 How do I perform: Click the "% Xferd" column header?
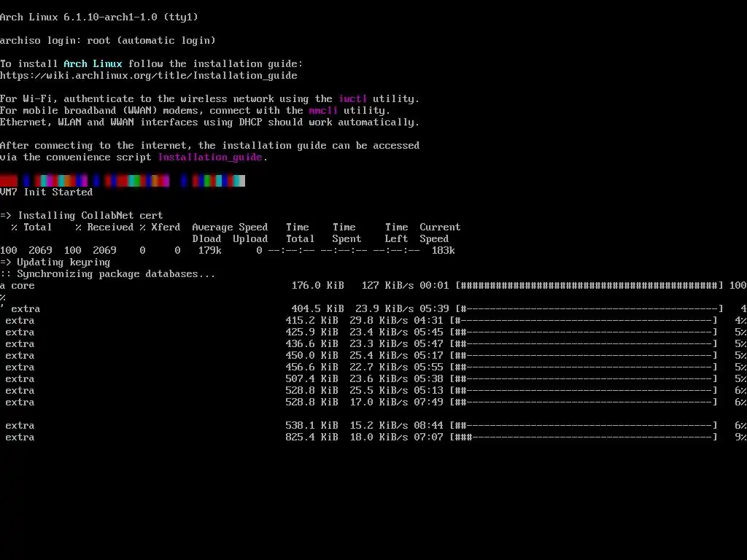pyautogui.click(x=160, y=227)
